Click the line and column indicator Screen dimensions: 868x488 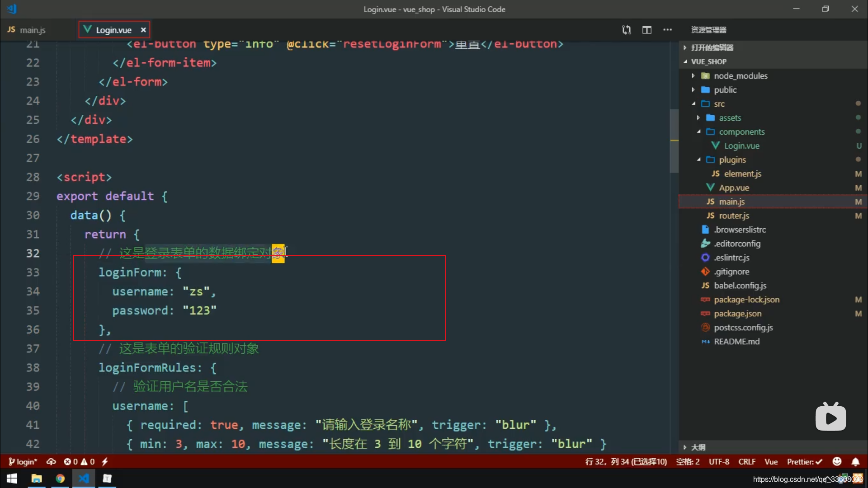coord(626,462)
